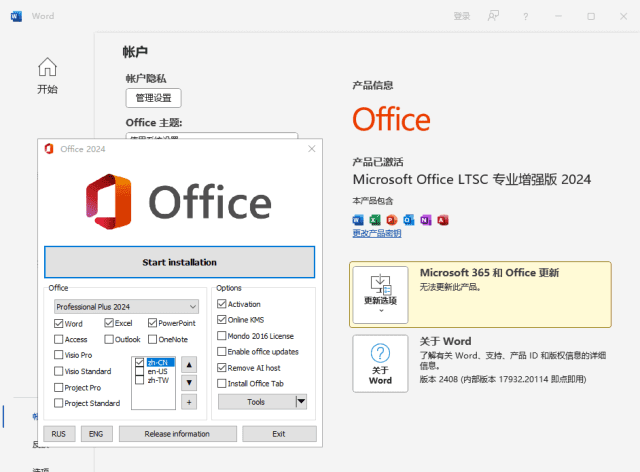Screen dimensions: 640x472
Task: Open the Professional Plus 2024 edition dropdown
Action: [126, 307]
